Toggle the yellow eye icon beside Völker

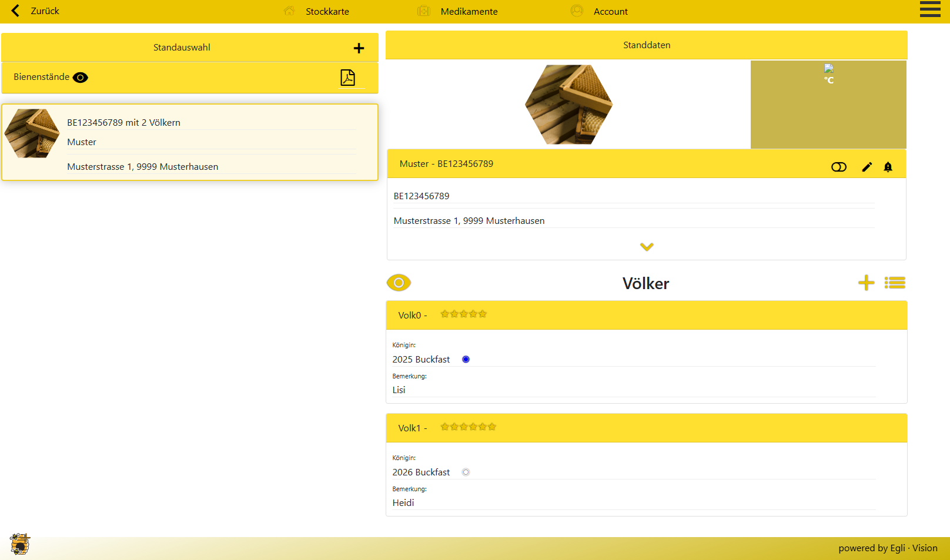[399, 283]
